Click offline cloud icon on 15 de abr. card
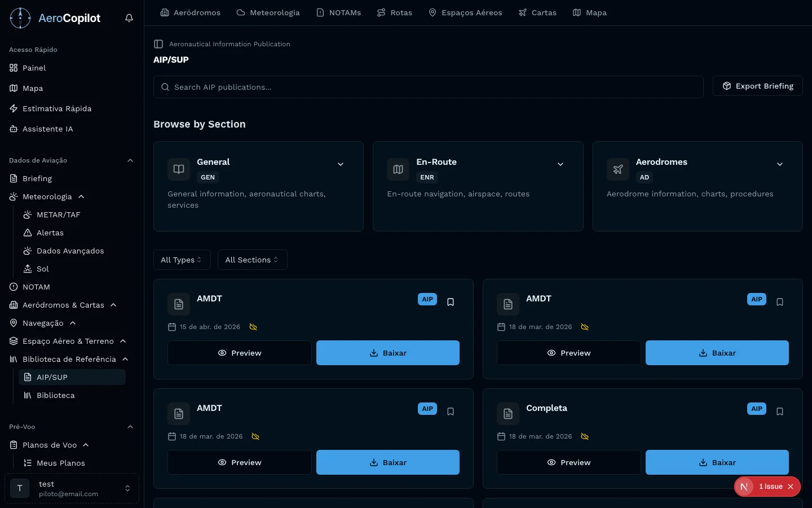Screen dimensions: 812x508 (x=253, y=327)
